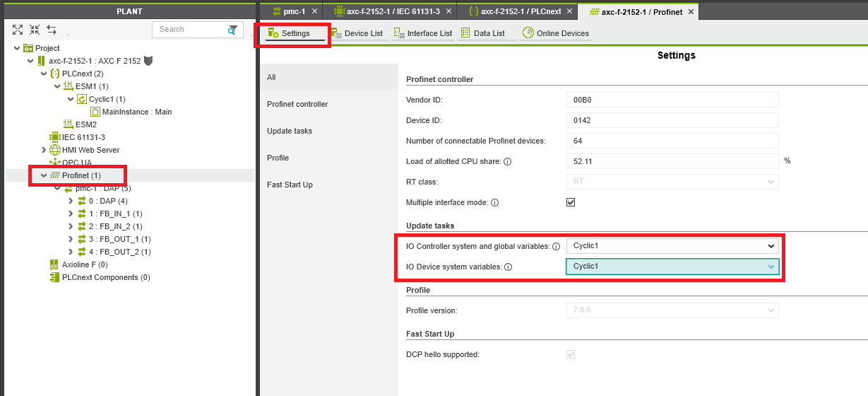Click the Axioline F node icon

point(54,264)
